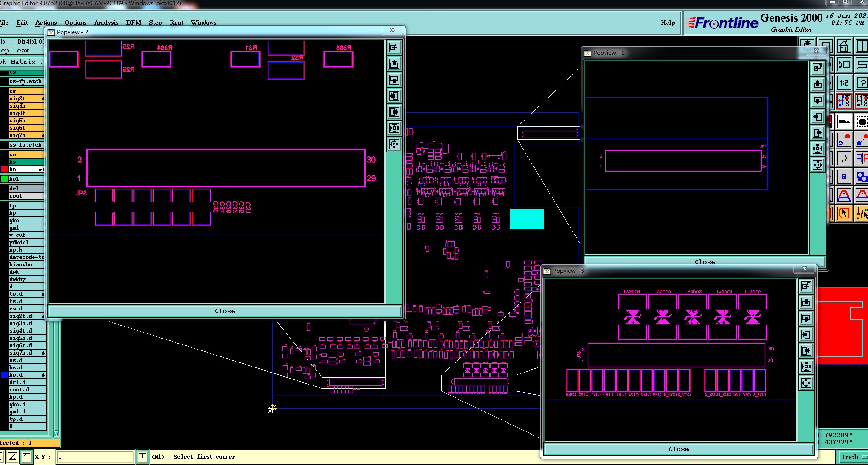The width and height of the screenshot is (868, 465).
Task: Toggle display of the drl layer
Action: (26, 189)
